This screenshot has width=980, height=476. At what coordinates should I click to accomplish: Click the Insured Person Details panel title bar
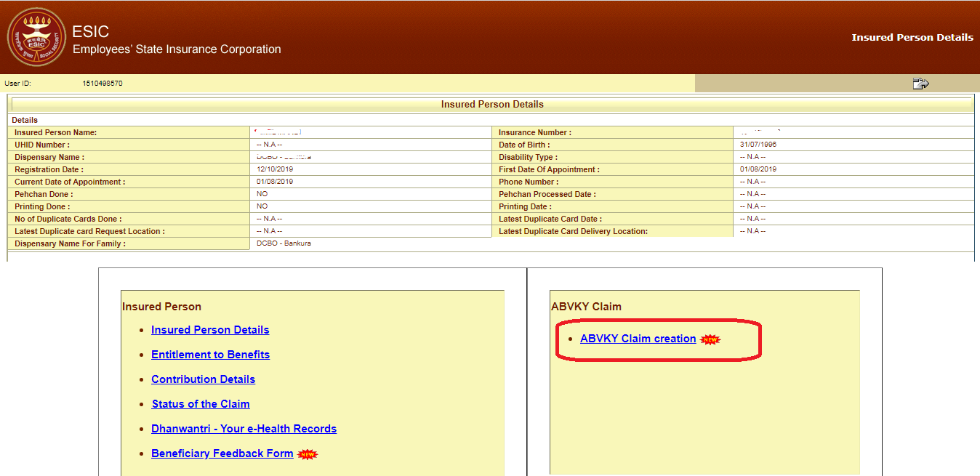tap(492, 105)
